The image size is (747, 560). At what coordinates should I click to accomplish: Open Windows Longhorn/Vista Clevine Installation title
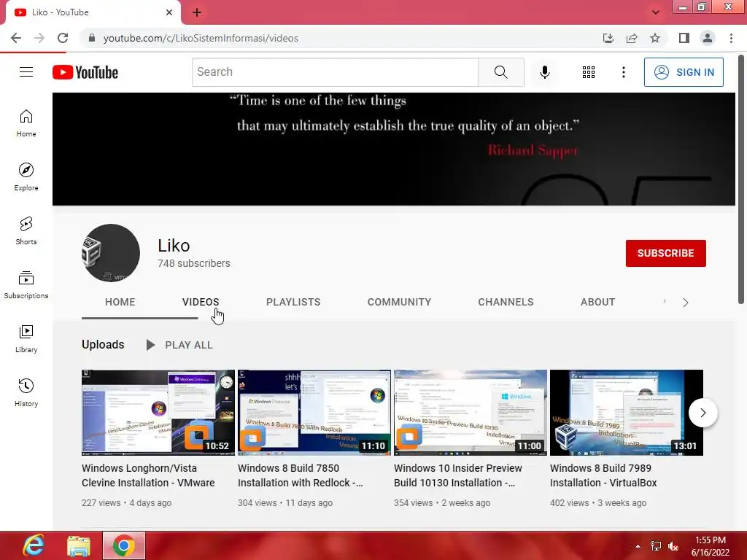coord(148,475)
